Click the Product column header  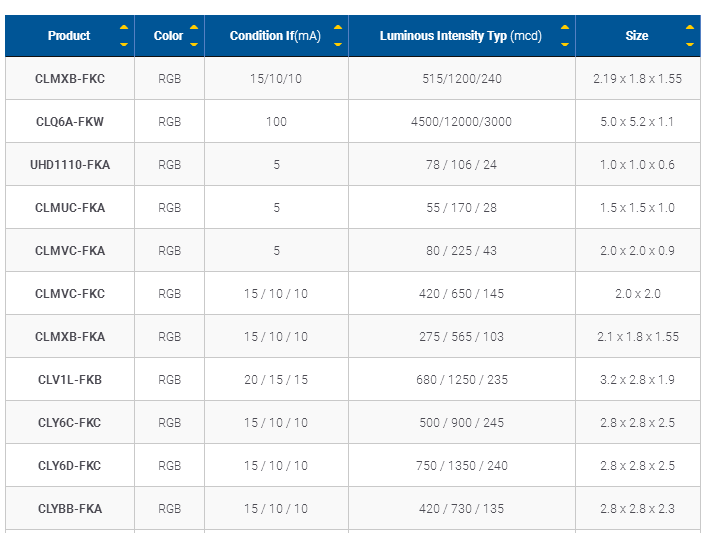click(x=69, y=36)
